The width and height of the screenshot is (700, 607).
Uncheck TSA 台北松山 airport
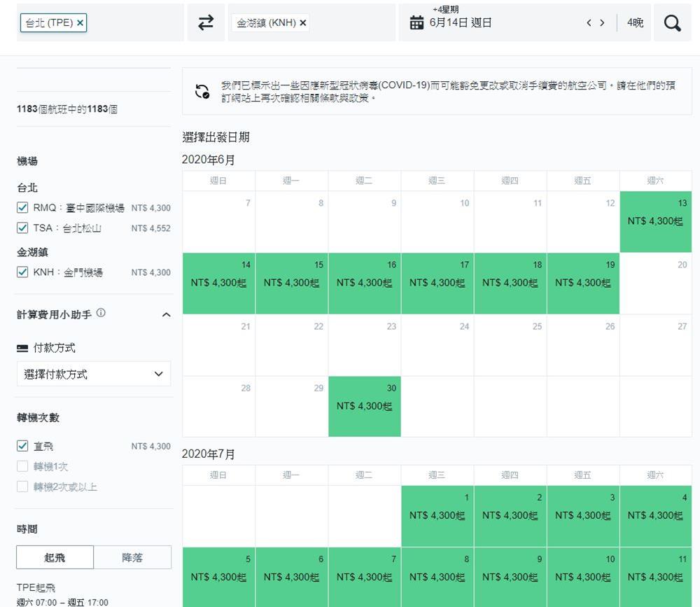pyautogui.click(x=22, y=228)
